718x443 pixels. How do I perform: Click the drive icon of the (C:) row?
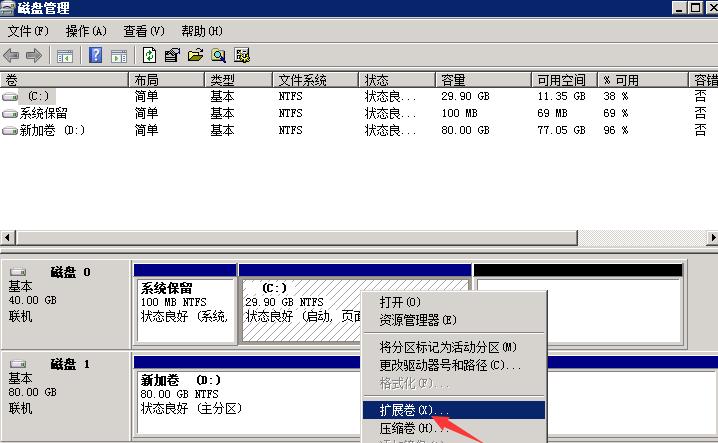pos(10,97)
